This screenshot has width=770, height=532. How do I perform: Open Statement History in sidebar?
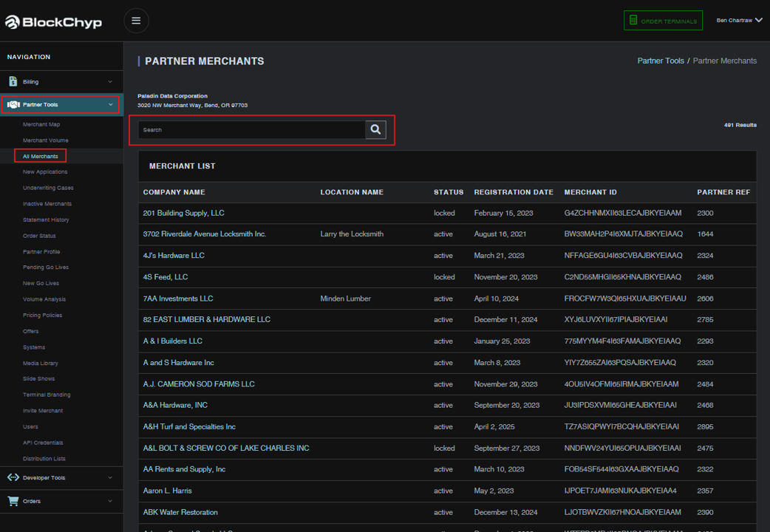[46, 219]
